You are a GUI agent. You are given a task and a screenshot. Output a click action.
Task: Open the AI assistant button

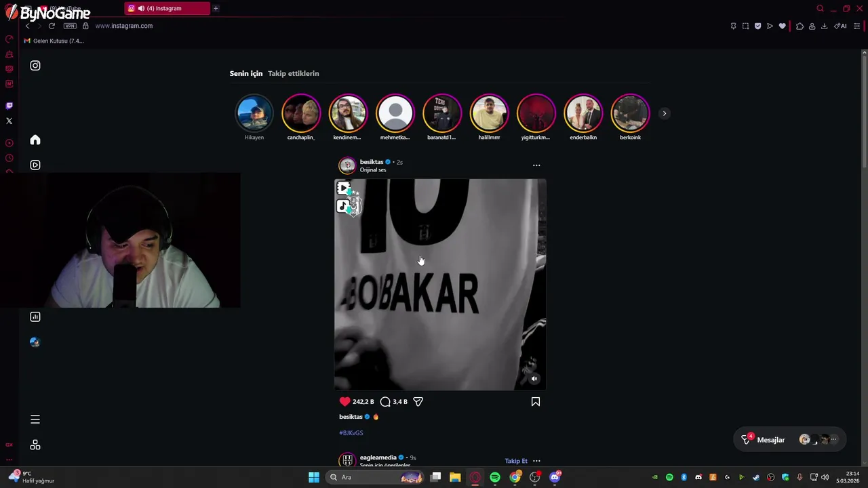pyautogui.click(x=840, y=26)
